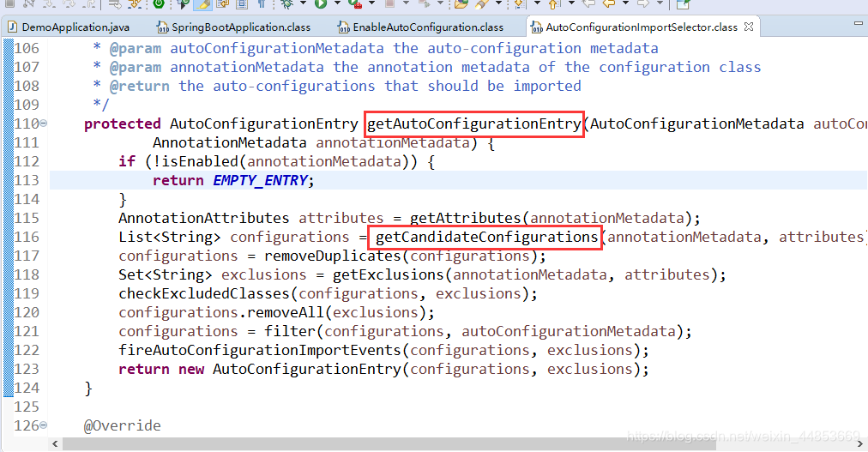Click new AutoConfigurationEntry on line 123
The image size is (868, 452).
click(290, 369)
